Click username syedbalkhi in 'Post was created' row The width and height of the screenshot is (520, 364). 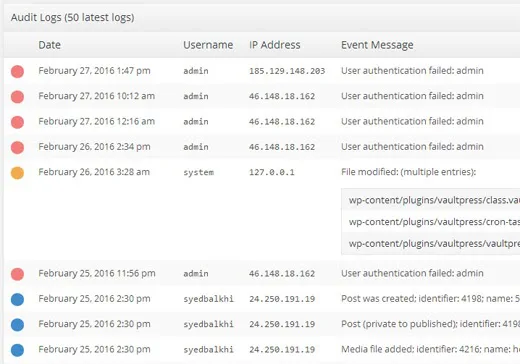[208, 299]
